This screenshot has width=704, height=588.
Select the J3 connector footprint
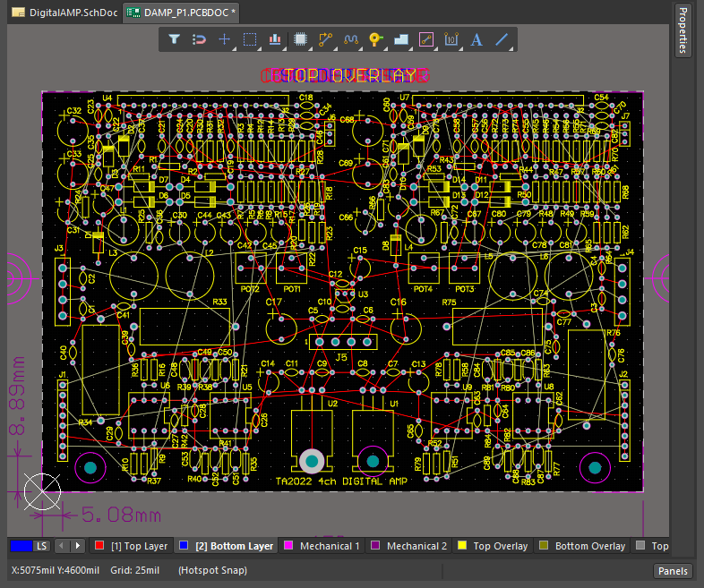[x=63, y=292]
